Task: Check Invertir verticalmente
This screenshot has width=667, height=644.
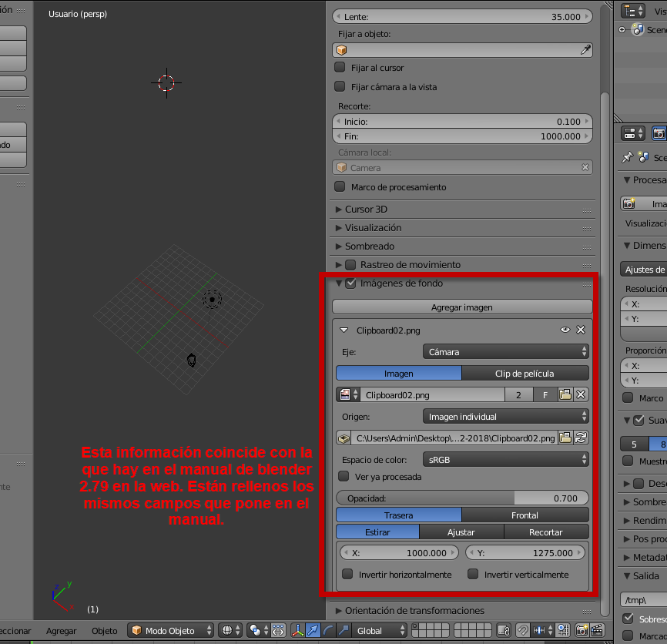Action: (x=473, y=574)
